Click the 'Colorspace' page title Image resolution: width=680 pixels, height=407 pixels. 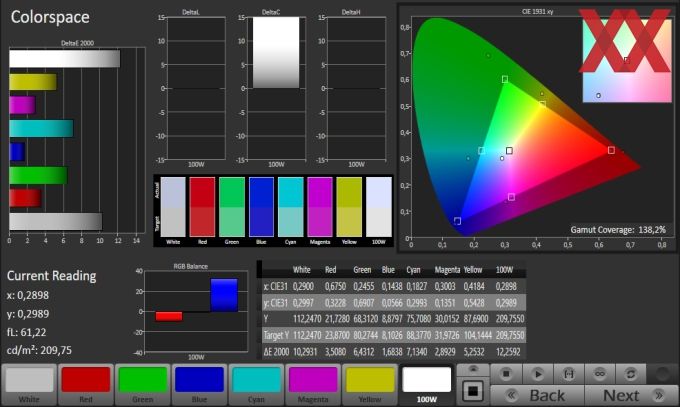tap(50, 17)
